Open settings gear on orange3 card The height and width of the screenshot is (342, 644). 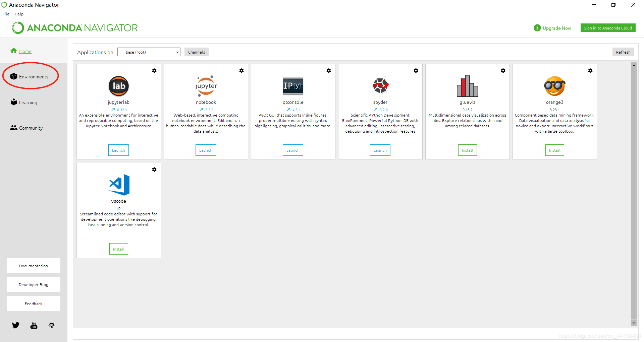click(590, 71)
